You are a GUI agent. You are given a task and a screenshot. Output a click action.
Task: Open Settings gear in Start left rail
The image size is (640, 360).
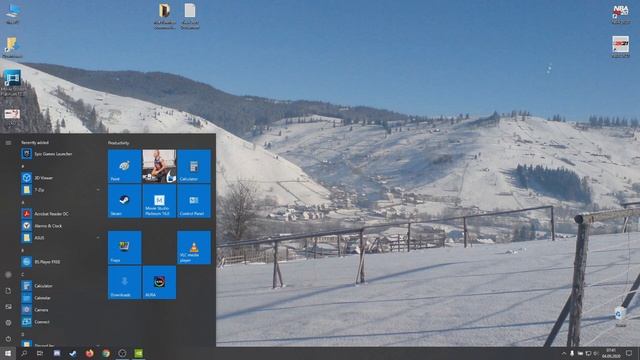tap(8, 322)
